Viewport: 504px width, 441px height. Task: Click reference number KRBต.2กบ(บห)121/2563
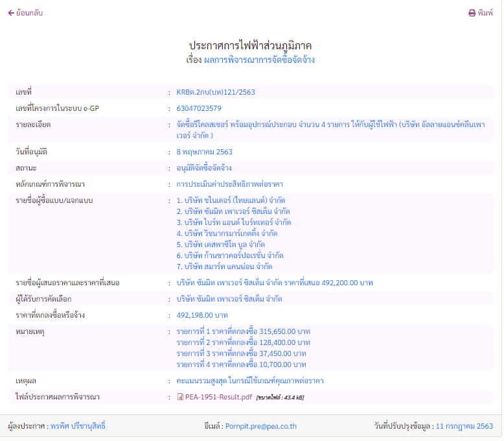(x=216, y=92)
